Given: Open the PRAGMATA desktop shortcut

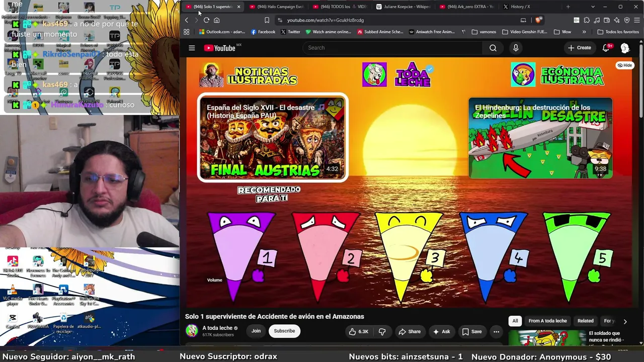Looking at the screenshot, I should pos(38,321).
